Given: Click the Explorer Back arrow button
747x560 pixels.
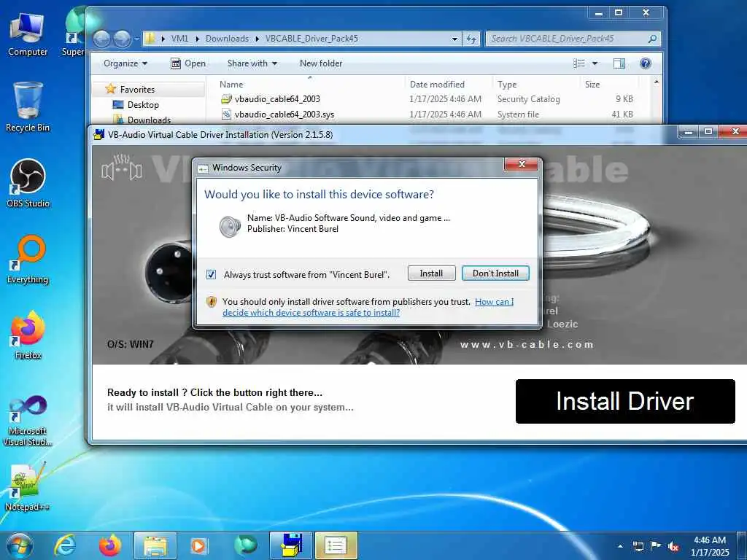Looking at the screenshot, I should (101, 39).
